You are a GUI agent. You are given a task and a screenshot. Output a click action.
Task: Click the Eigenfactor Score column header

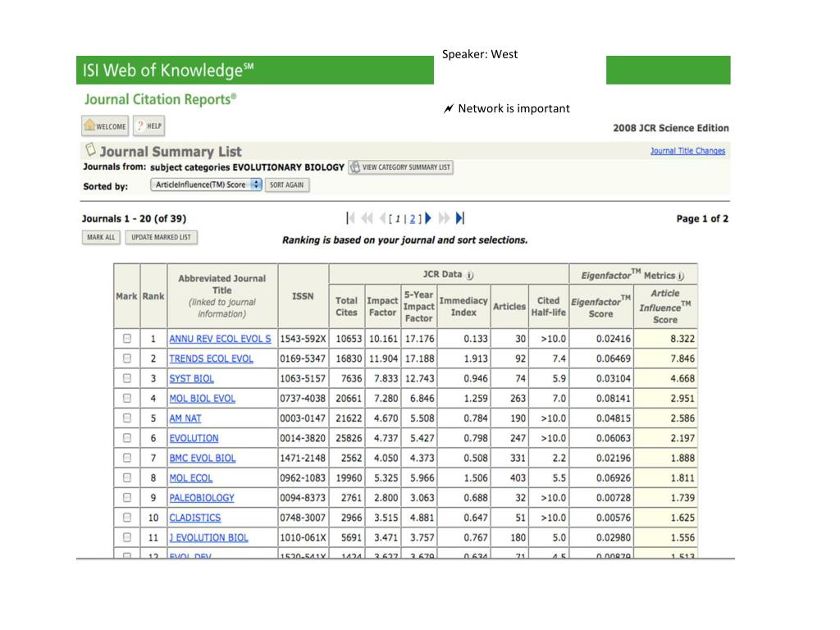click(x=600, y=308)
